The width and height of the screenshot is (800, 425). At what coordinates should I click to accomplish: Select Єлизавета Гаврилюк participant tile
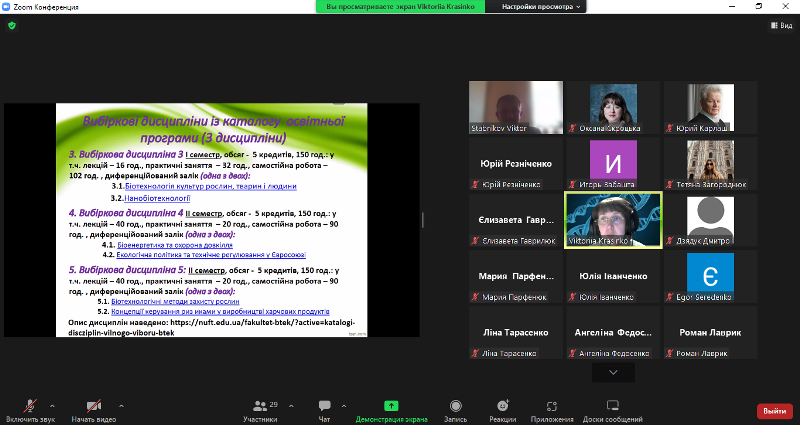tap(516, 220)
